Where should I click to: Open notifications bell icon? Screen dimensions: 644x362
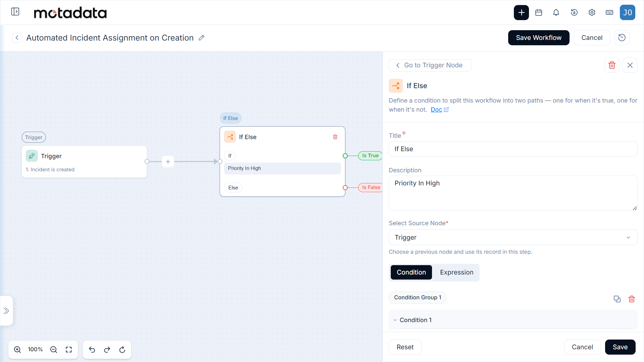tap(556, 12)
